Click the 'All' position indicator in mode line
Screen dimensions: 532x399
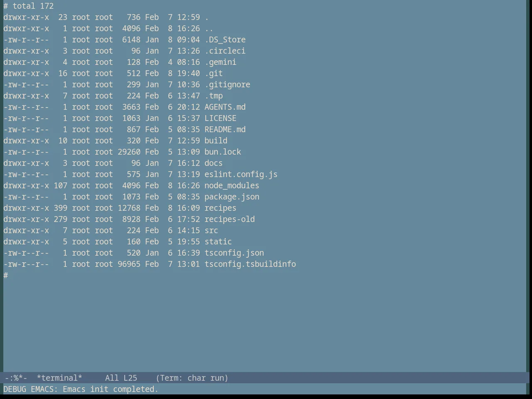click(x=112, y=378)
